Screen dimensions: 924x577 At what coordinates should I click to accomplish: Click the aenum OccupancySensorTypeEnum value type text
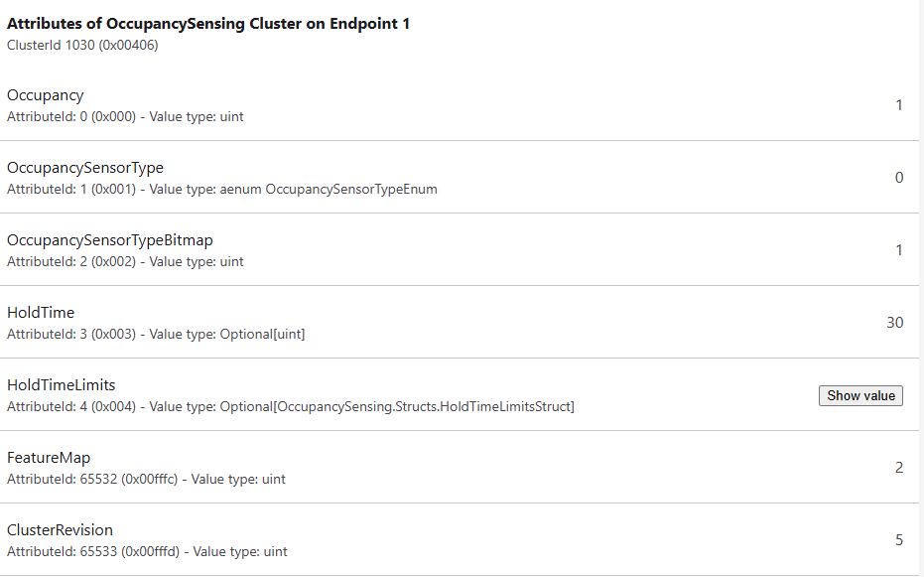click(x=328, y=189)
